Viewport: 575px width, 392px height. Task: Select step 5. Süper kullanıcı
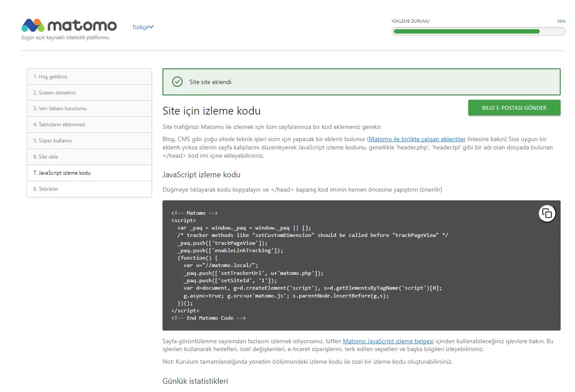click(x=89, y=141)
